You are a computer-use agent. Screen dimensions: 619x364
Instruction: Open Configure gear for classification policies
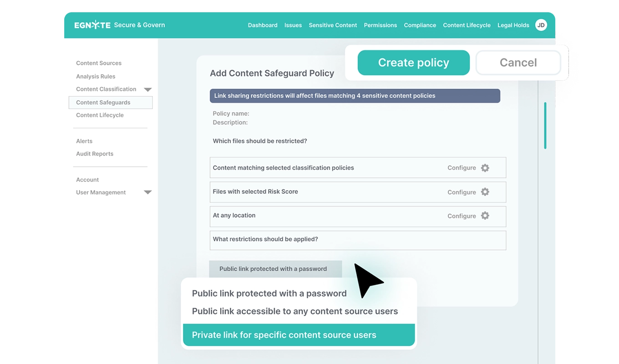485,168
